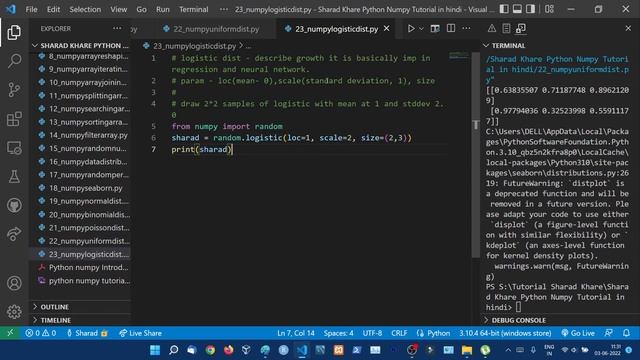This screenshot has width=640, height=360.
Task: Open the Explorer view in activity bar
Action: click(14, 32)
